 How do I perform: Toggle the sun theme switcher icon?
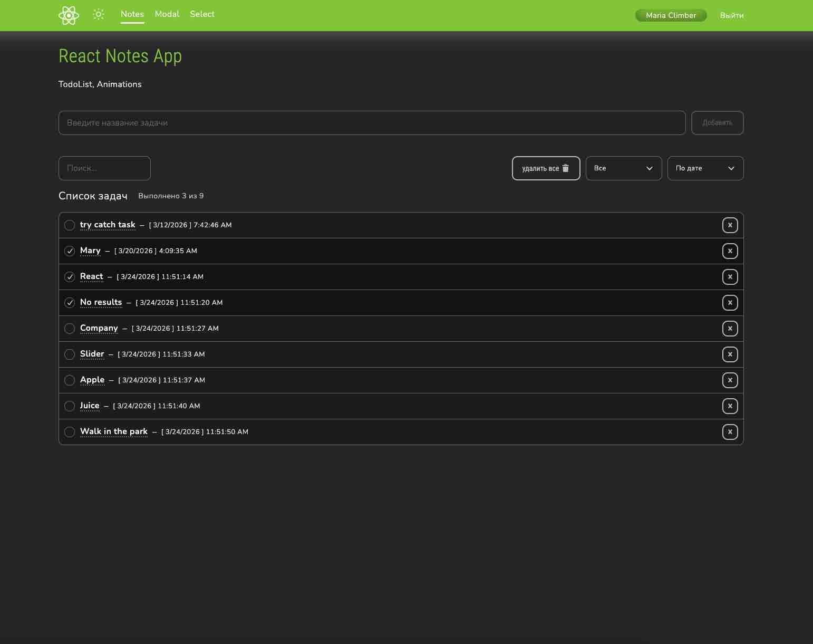coord(99,14)
